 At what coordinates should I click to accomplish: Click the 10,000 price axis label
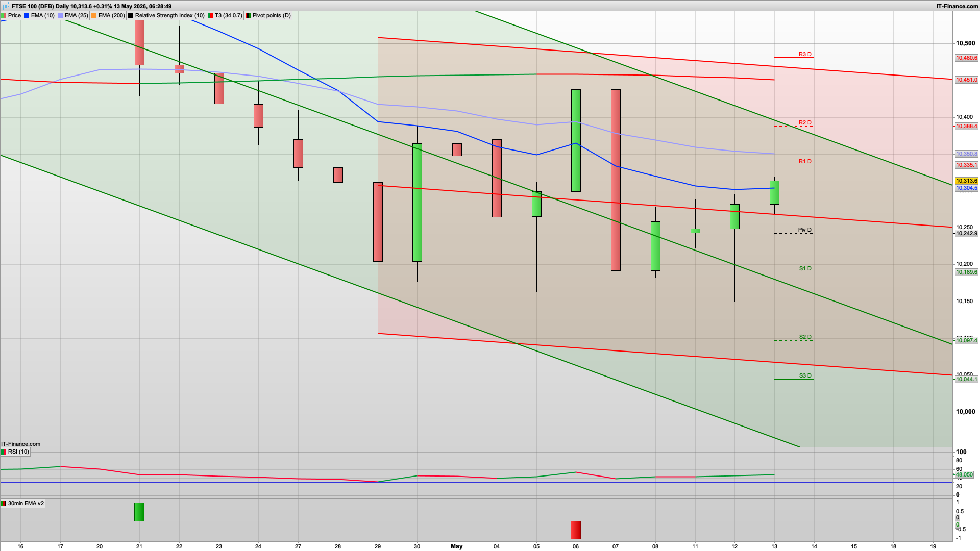point(965,412)
